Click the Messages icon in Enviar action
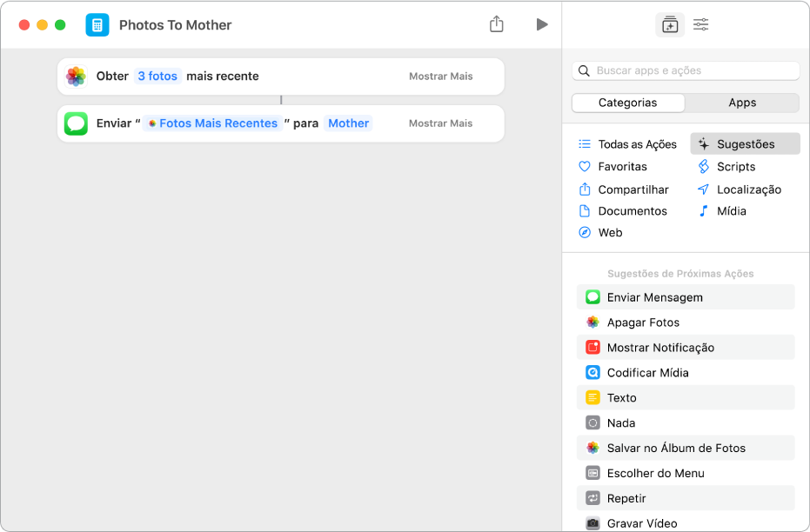This screenshot has width=810, height=532. pyautogui.click(x=77, y=123)
